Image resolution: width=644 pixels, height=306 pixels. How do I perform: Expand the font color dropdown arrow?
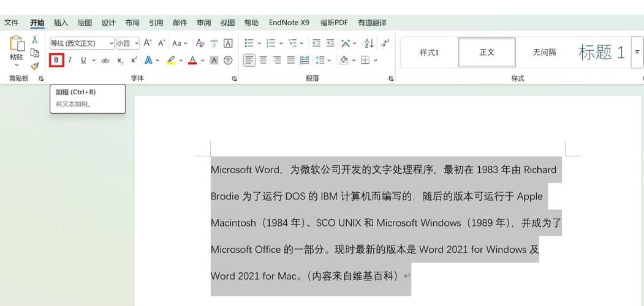click(x=202, y=61)
